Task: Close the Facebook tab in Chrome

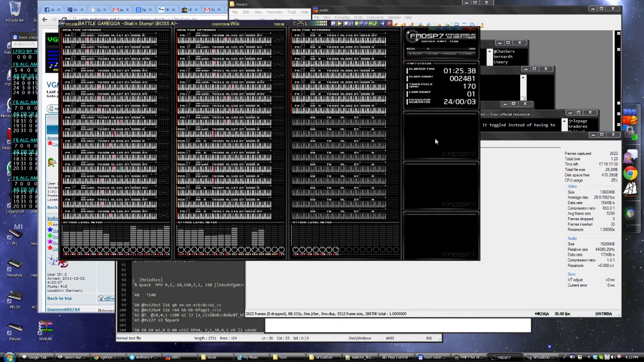Action: 59,10
